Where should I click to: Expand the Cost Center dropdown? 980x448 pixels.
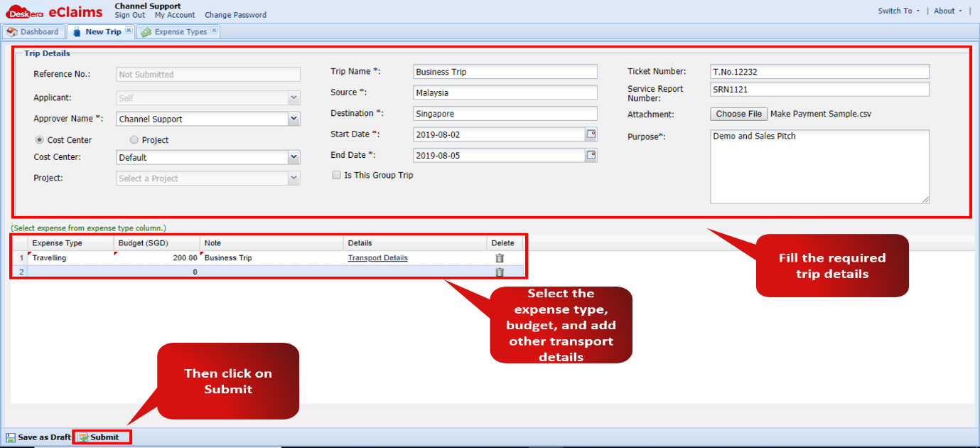tap(294, 157)
